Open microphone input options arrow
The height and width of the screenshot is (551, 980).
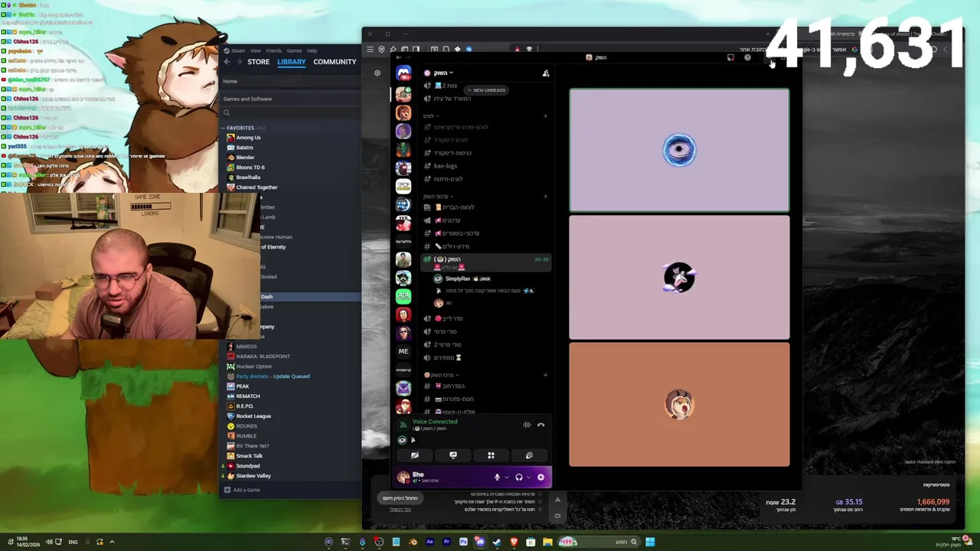(506, 478)
